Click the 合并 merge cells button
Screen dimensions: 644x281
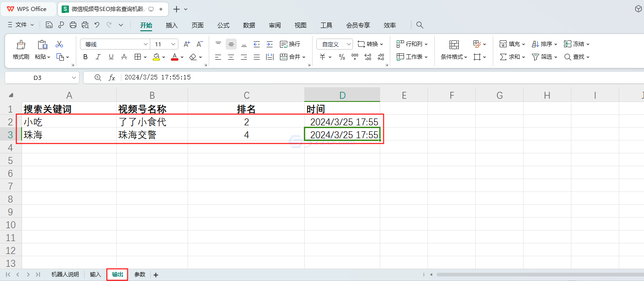pos(290,57)
